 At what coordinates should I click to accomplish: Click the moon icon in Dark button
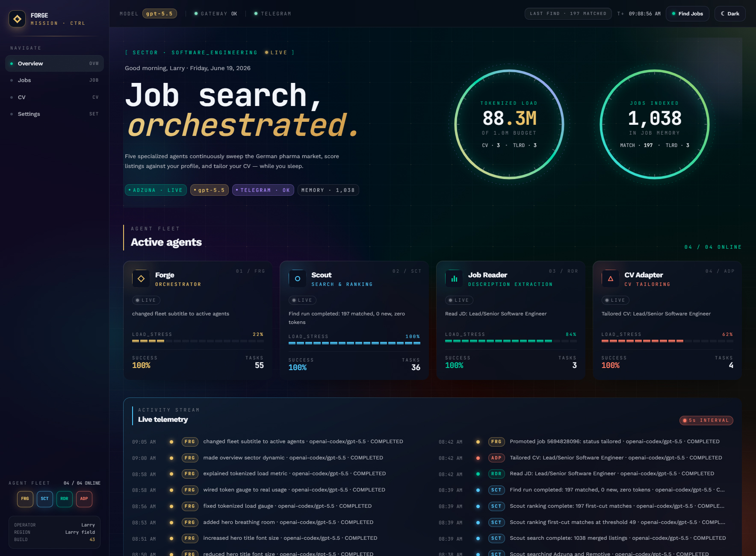(x=723, y=14)
